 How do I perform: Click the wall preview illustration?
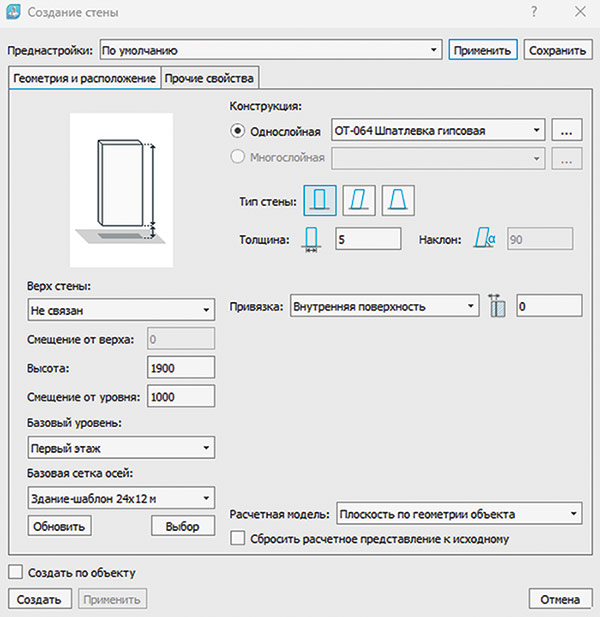pos(121,189)
